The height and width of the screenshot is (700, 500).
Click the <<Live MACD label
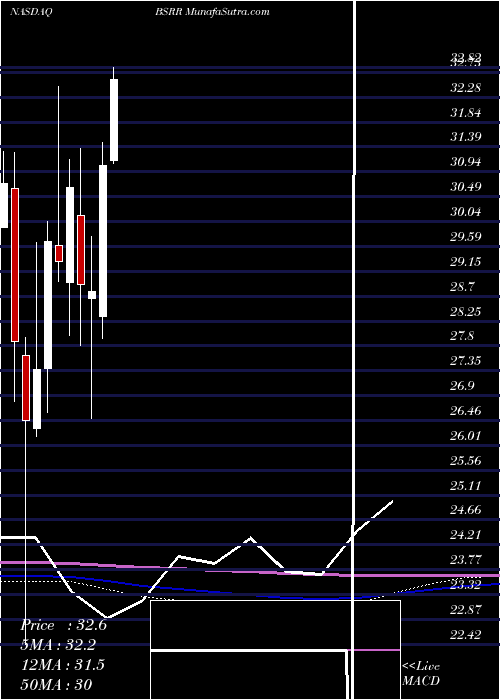(421, 673)
